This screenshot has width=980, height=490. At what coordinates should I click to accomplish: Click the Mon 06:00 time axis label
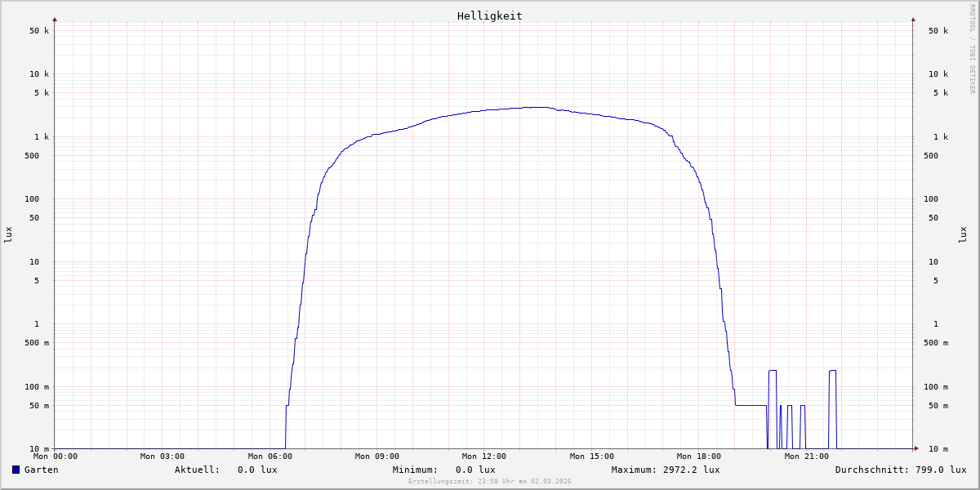(x=269, y=457)
